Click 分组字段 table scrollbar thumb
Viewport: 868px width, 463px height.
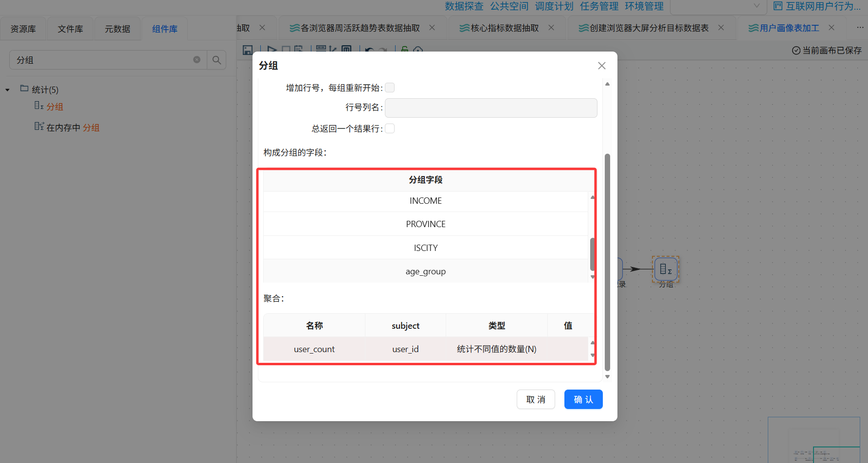(x=593, y=254)
